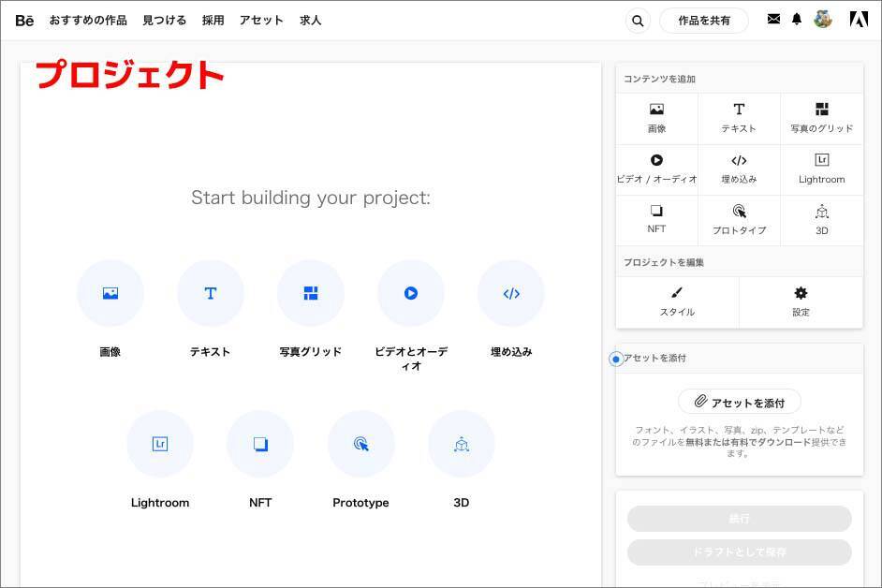Click the Adobe logo icon
The image size is (882, 588).
[x=859, y=20]
